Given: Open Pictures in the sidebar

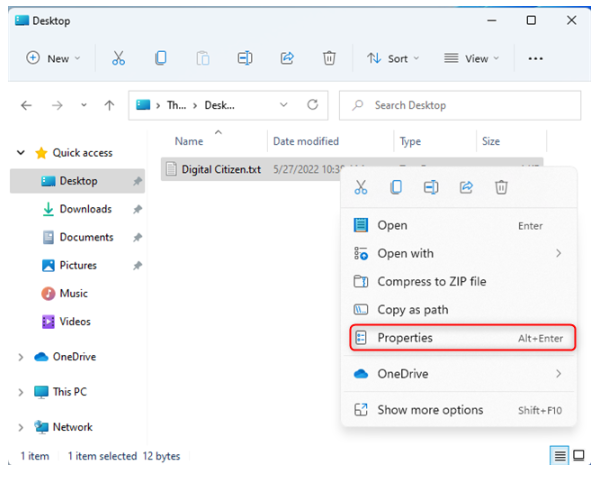Looking at the screenshot, I should 77,265.
